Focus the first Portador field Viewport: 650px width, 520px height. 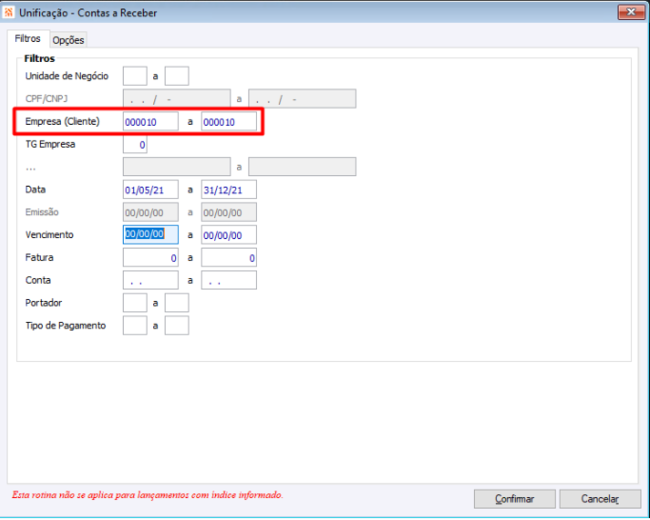tap(135, 303)
